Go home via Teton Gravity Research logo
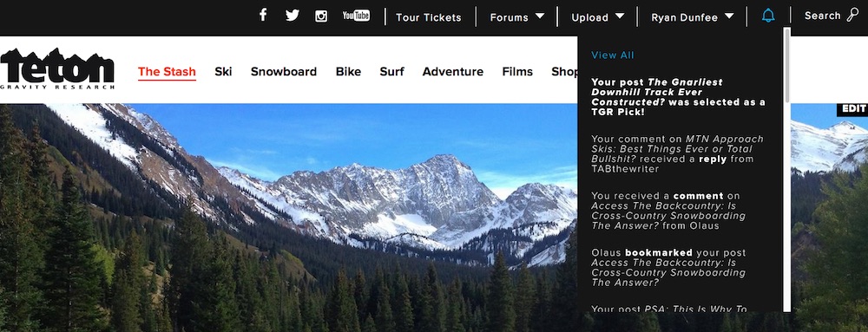868x332 pixels. point(57,69)
